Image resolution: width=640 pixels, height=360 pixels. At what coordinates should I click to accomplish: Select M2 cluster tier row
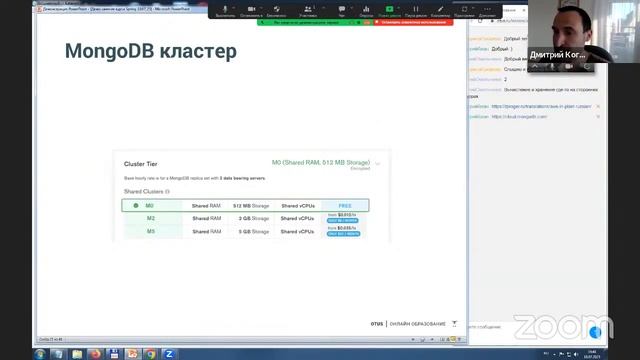[245, 218]
